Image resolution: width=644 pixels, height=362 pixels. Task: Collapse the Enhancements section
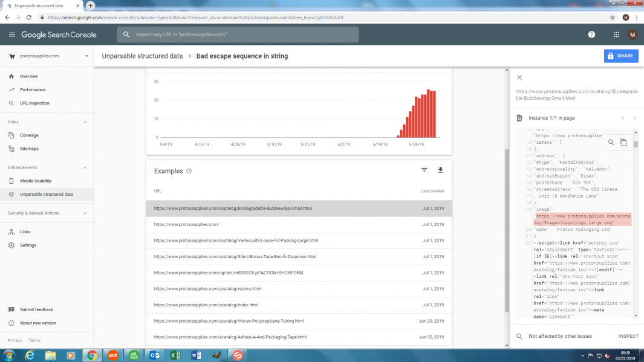[85, 167]
